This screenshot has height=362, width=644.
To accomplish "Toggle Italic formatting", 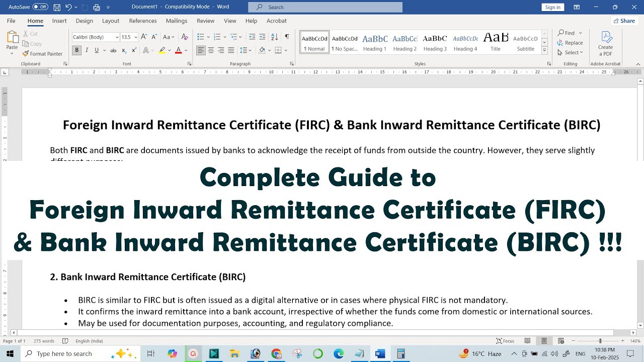I will click(87, 50).
